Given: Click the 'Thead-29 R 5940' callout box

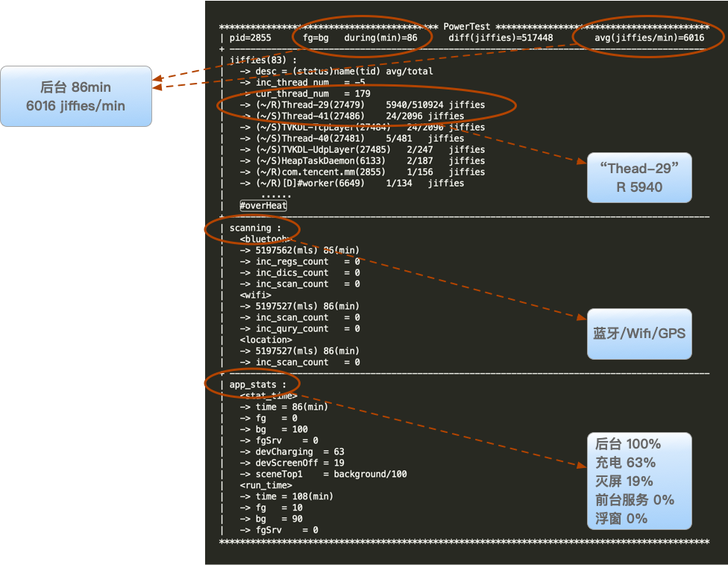Looking at the screenshot, I should tap(639, 178).
